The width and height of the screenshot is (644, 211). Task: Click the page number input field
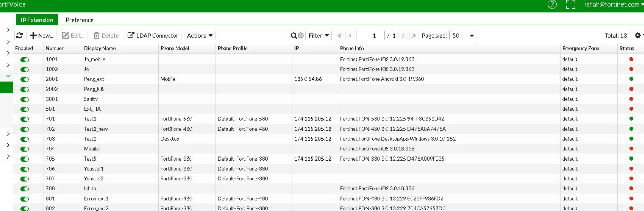(x=370, y=35)
